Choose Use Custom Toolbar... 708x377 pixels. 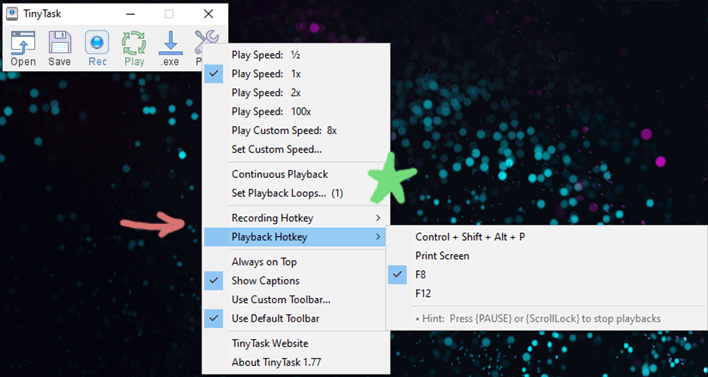(x=296, y=300)
